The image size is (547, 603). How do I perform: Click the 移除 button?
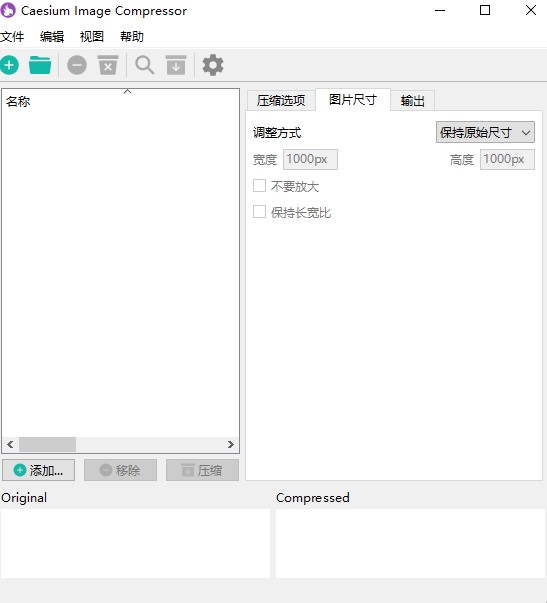120,470
